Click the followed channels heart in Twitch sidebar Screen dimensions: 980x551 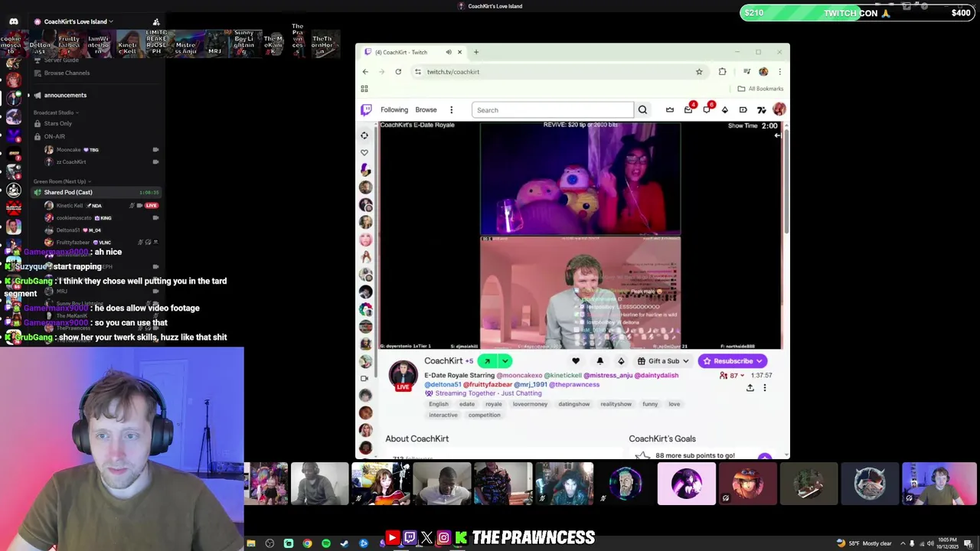pyautogui.click(x=364, y=152)
